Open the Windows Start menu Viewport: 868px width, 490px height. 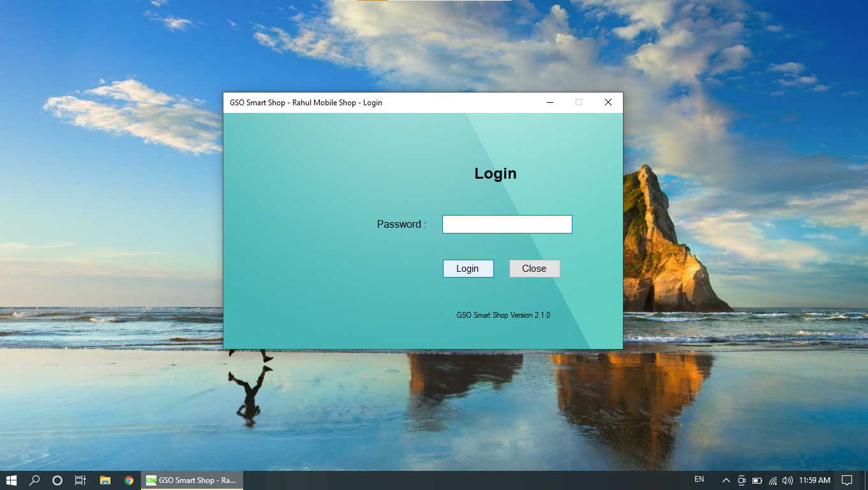(x=11, y=480)
